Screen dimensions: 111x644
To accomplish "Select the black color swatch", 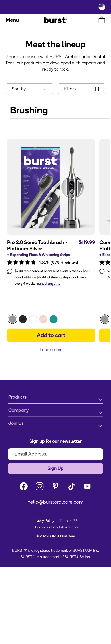I will point(23,319).
